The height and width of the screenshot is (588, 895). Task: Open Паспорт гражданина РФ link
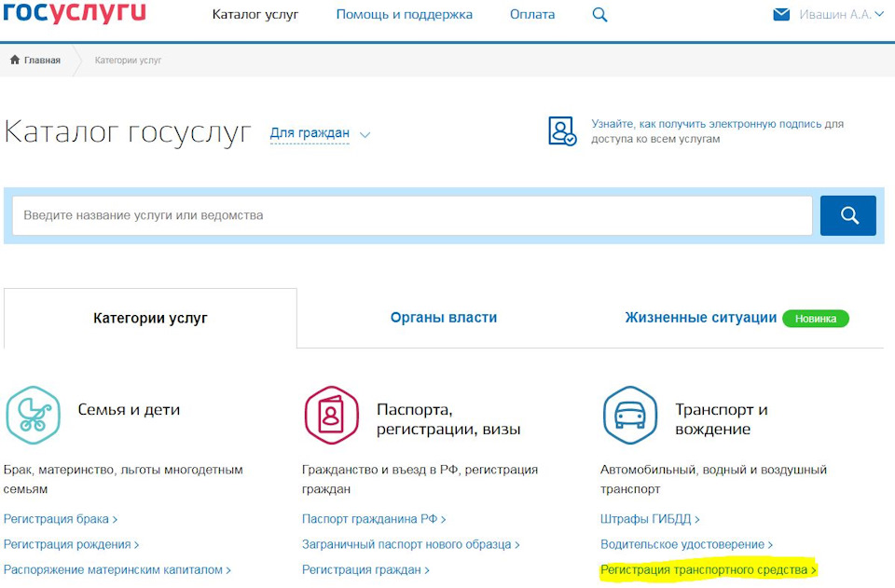coord(374,519)
